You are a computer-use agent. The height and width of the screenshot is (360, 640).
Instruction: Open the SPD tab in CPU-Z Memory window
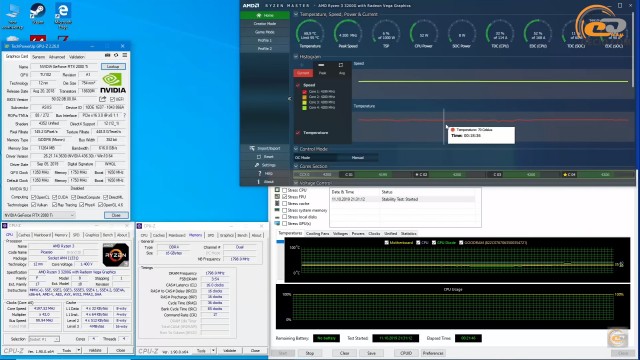pyautogui.click(x=211, y=236)
